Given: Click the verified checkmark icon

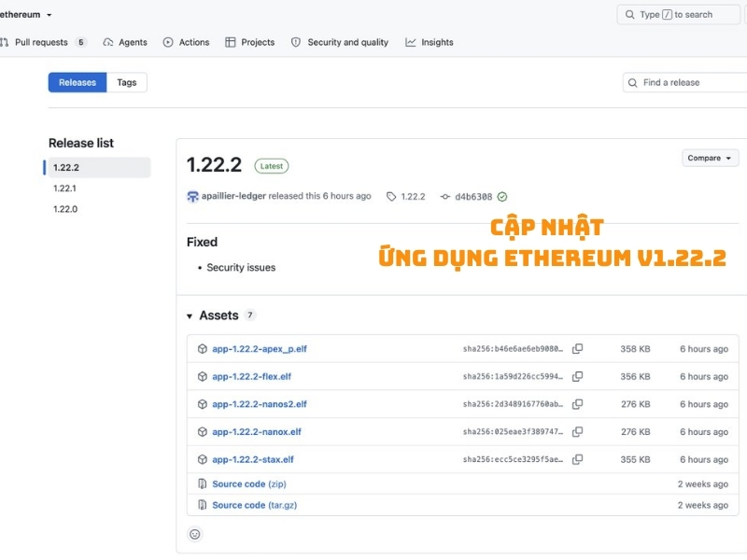Looking at the screenshot, I should 502,197.
